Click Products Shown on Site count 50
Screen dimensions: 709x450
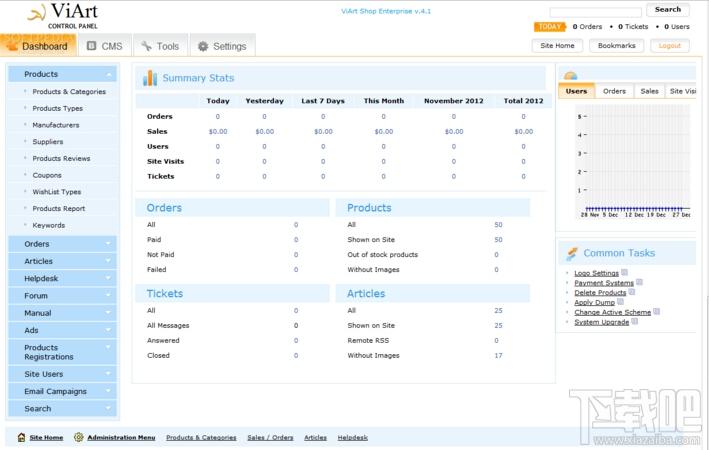coord(498,240)
